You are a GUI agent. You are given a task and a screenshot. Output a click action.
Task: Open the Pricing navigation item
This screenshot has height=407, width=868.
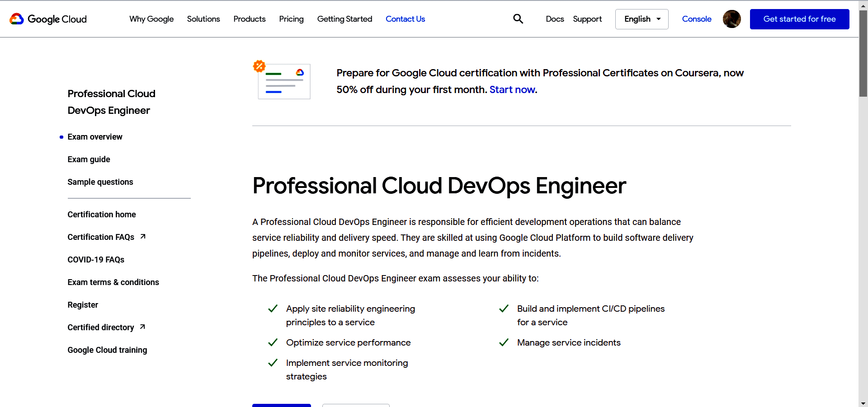[291, 19]
